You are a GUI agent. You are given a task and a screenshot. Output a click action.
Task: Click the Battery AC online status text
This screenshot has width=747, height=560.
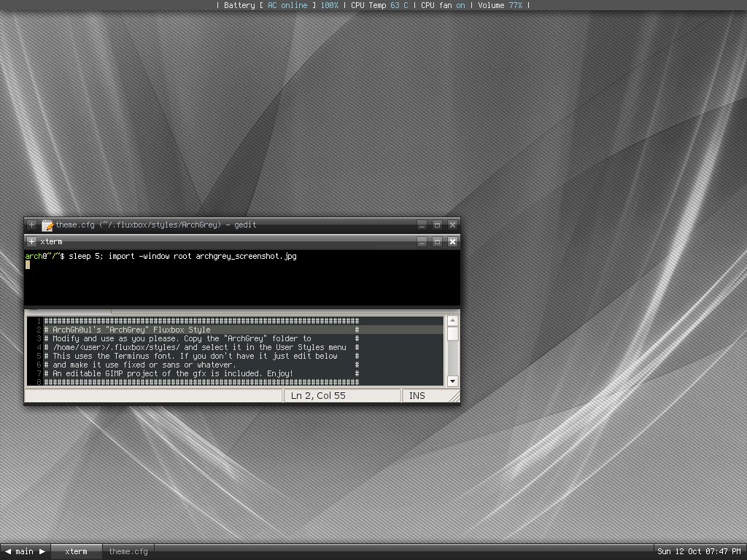[x=281, y=5]
